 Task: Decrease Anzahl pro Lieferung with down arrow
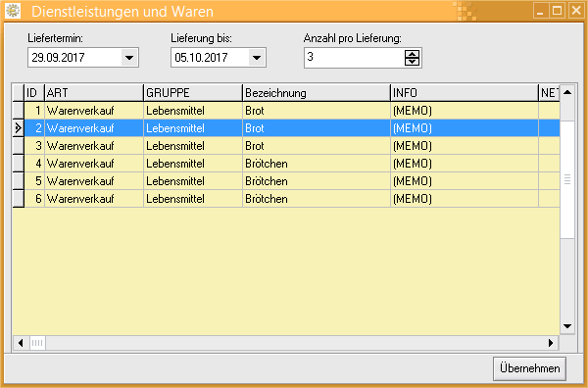pos(413,62)
